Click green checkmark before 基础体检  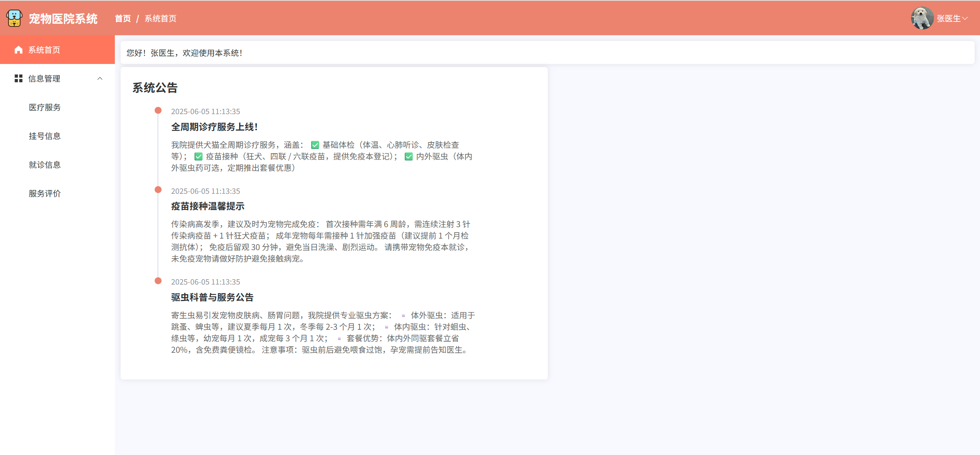point(315,145)
